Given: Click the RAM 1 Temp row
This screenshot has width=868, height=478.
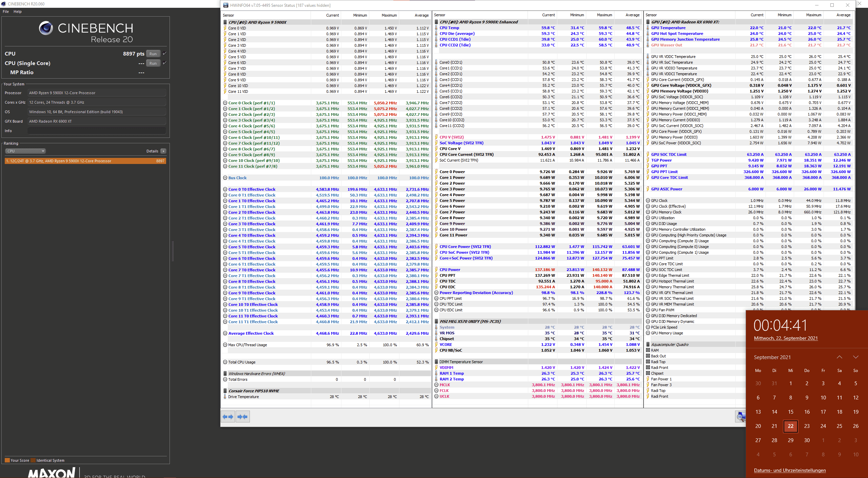Looking at the screenshot, I should 537,373.
